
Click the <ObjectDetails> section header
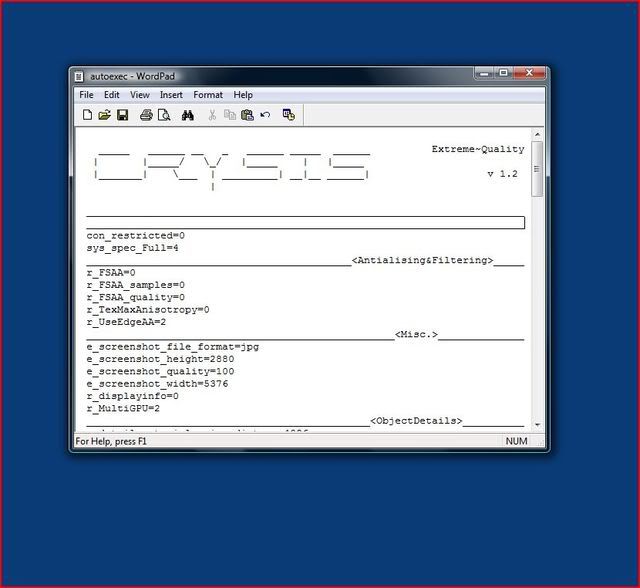click(416, 421)
